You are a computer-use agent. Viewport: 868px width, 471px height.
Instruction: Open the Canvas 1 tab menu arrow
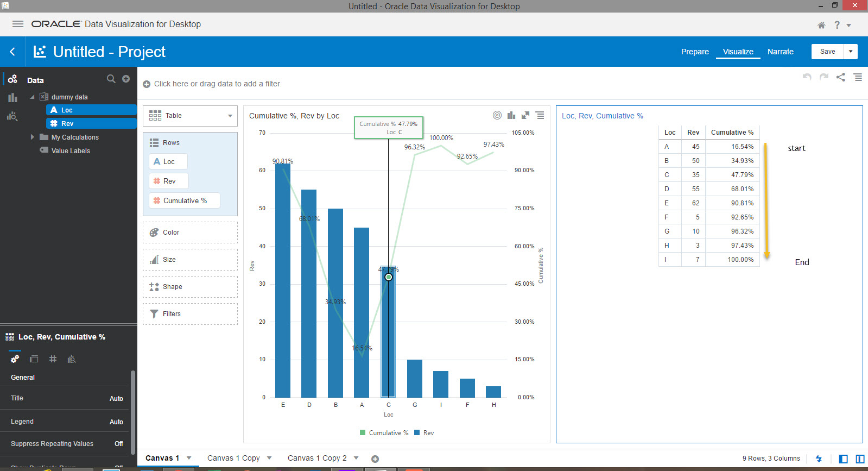[x=189, y=458]
